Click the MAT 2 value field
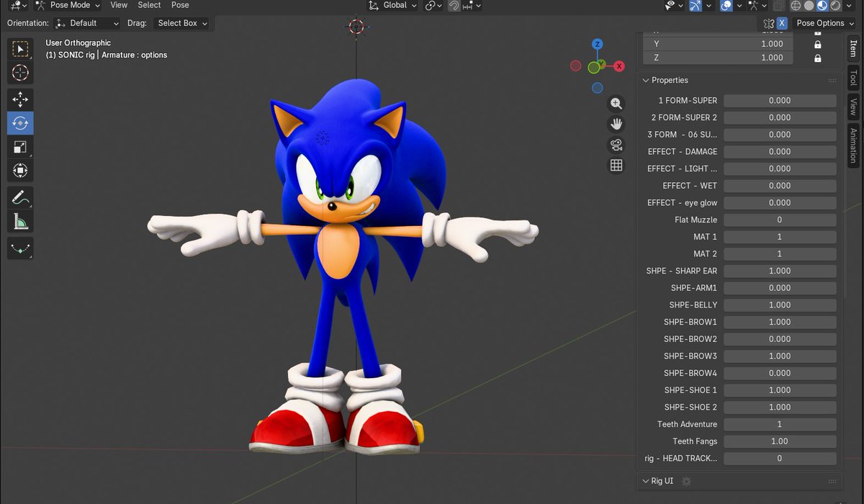This screenshot has width=864, height=504. point(780,253)
